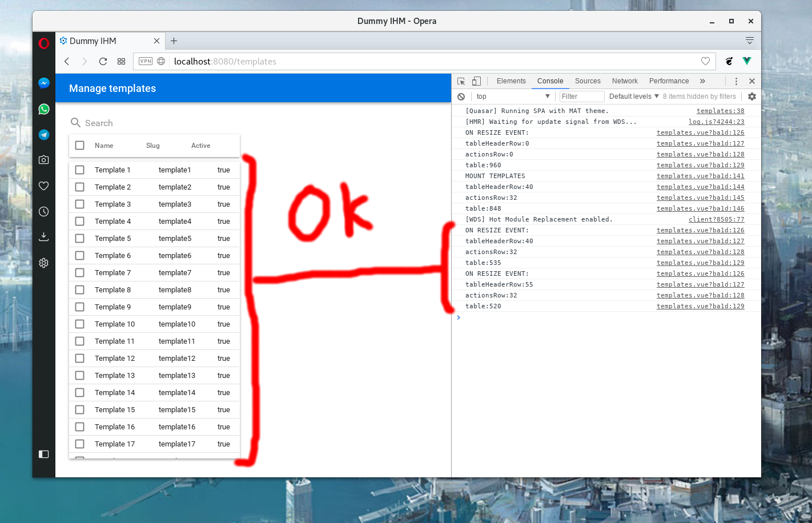This screenshot has width=812, height=523.
Task: Sort table by Active column
Action: tap(200, 146)
